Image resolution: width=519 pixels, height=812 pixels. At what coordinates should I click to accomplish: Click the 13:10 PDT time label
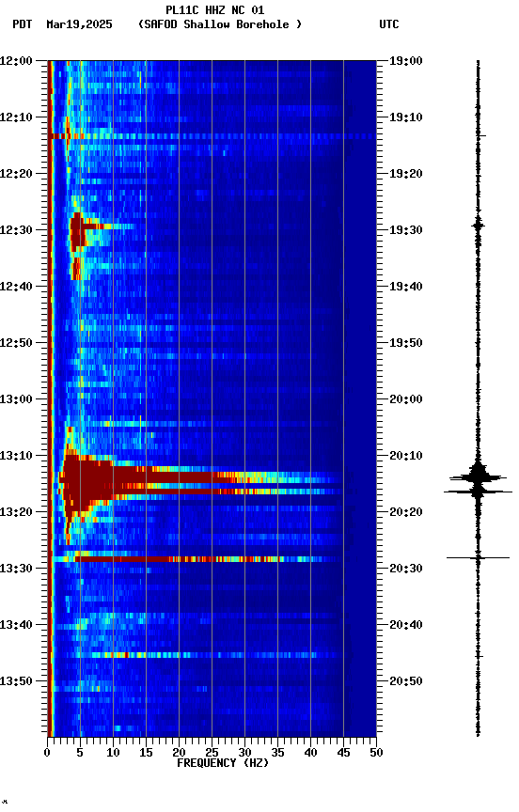16,456
